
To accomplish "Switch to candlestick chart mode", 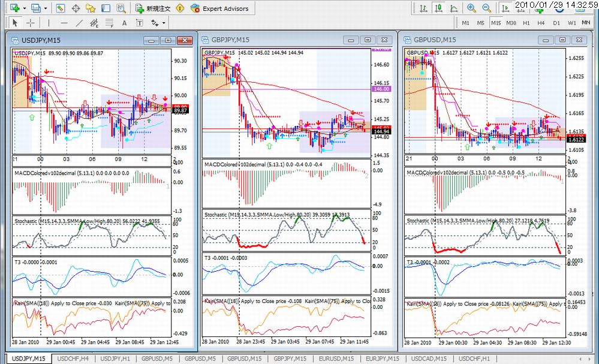I will (x=438, y=8).
